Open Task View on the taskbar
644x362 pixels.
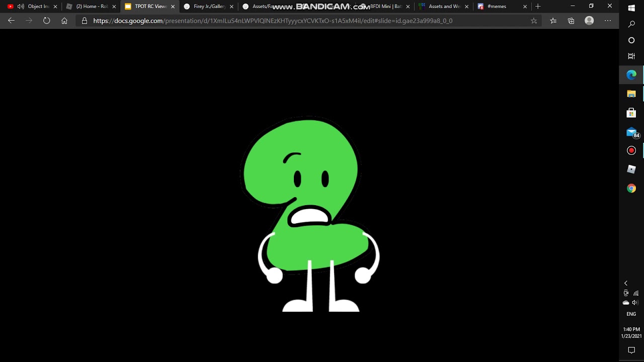[x=631, y=56]
